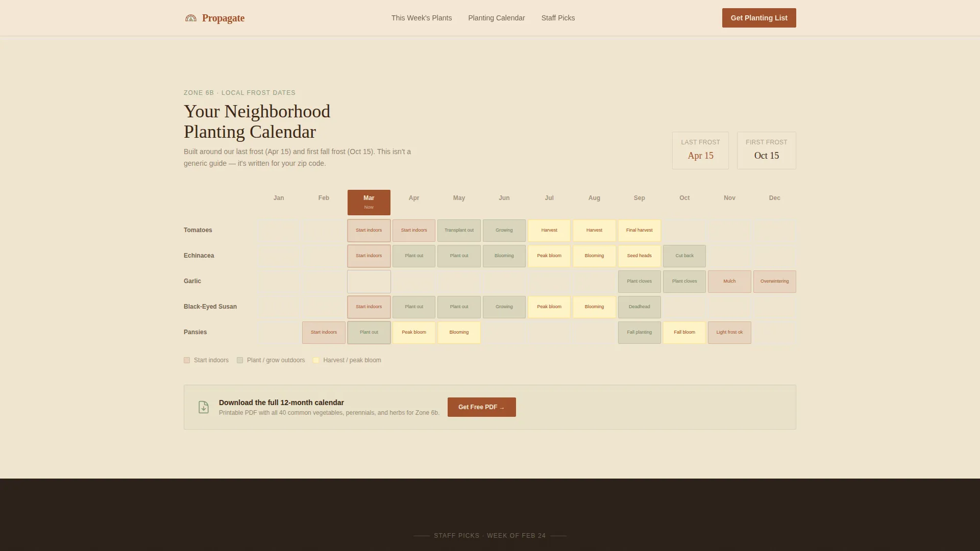Click the Harvest / peak bloom legend swatch
Screen dimensions: 980x551
pos(316,360)
